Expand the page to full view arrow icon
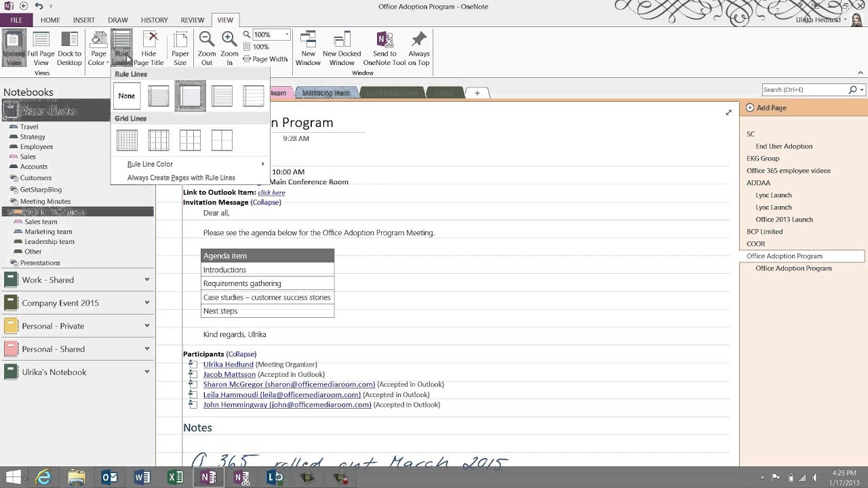The height and width of the screenshot is (488, 868). tap(729, 113)
